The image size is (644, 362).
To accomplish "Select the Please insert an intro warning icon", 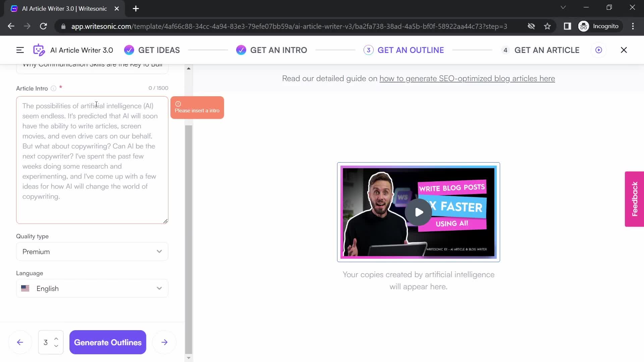I will (x=178, y=104).
